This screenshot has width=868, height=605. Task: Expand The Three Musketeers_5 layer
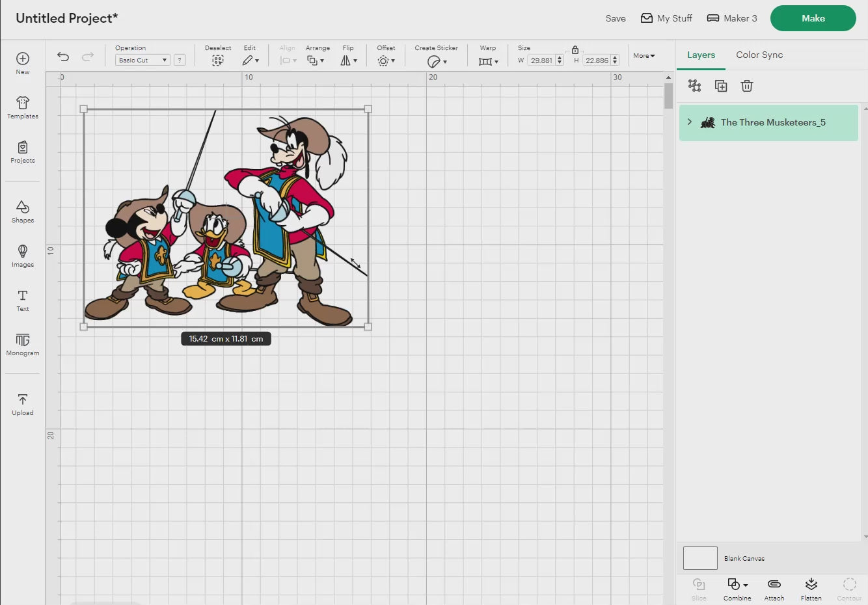(690, 122)
